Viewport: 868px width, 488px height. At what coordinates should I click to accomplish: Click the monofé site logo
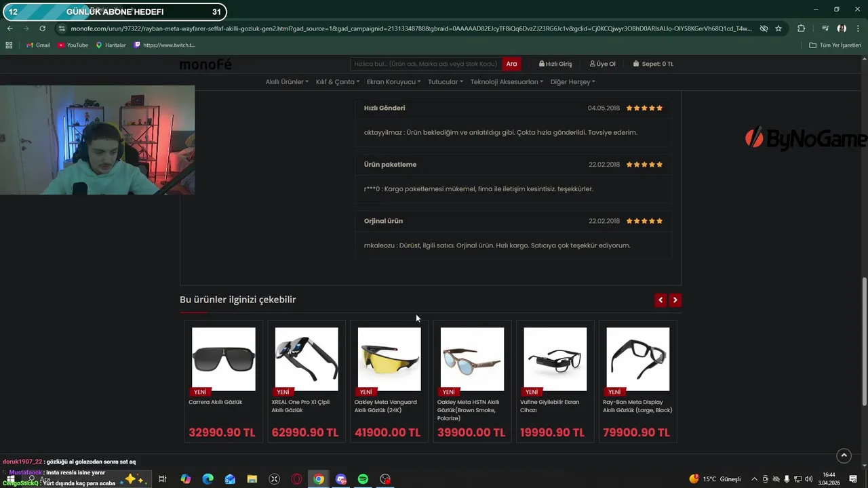pos(205,64)
